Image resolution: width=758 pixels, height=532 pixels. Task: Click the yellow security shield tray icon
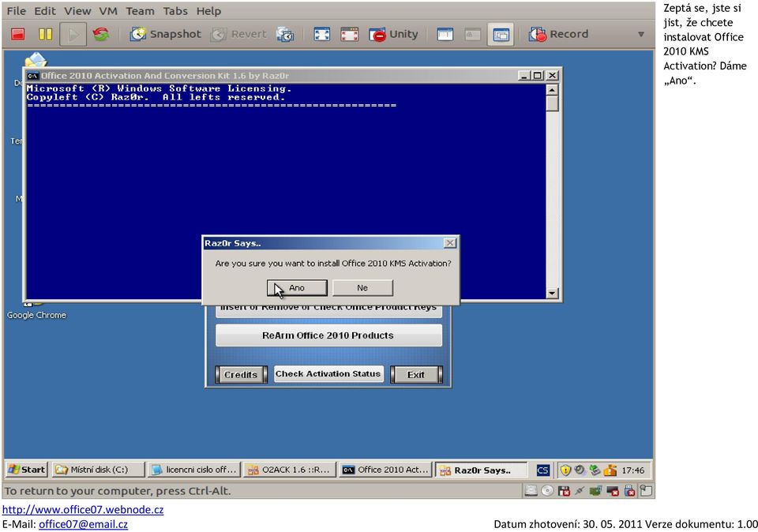[565, 470]
